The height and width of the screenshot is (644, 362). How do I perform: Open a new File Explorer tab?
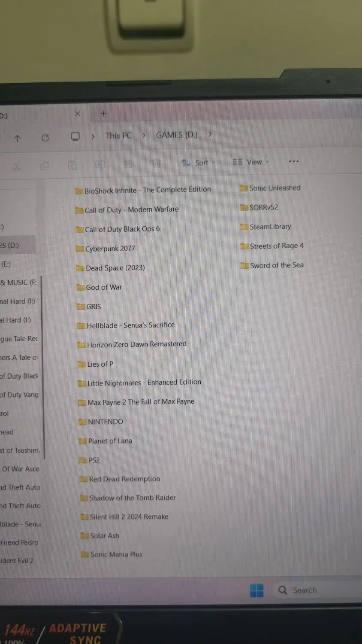tap(103, 114)
